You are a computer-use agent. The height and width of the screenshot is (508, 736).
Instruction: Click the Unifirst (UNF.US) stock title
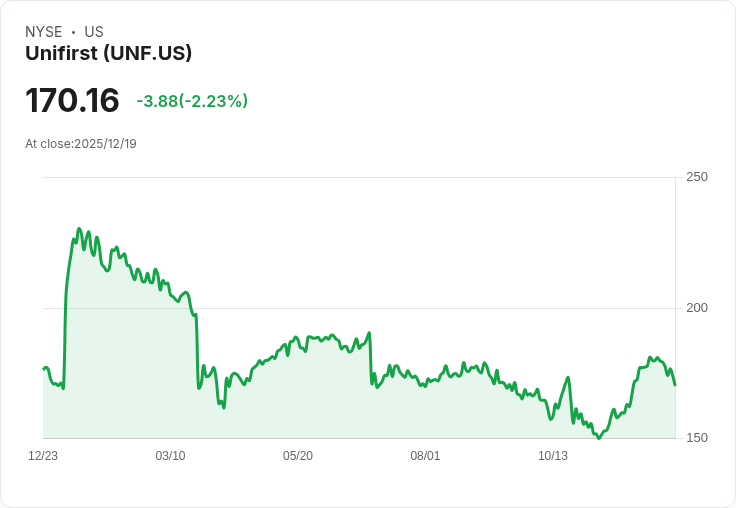[x=108, y=53]
